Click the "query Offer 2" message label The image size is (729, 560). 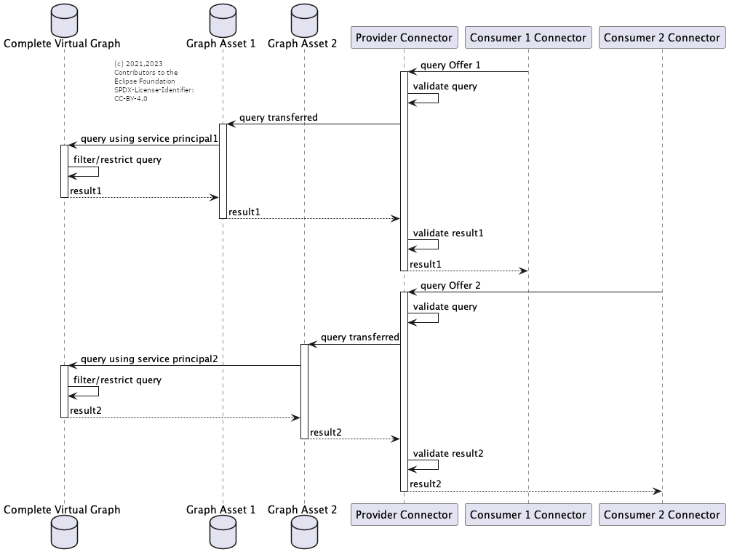[450, 286]
